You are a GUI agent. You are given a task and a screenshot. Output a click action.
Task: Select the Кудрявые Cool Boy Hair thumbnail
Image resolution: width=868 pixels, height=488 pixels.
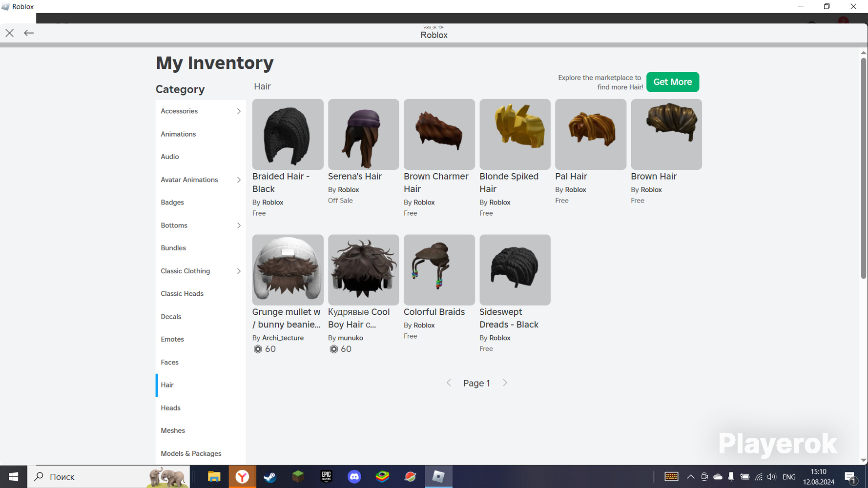(364, 270)
